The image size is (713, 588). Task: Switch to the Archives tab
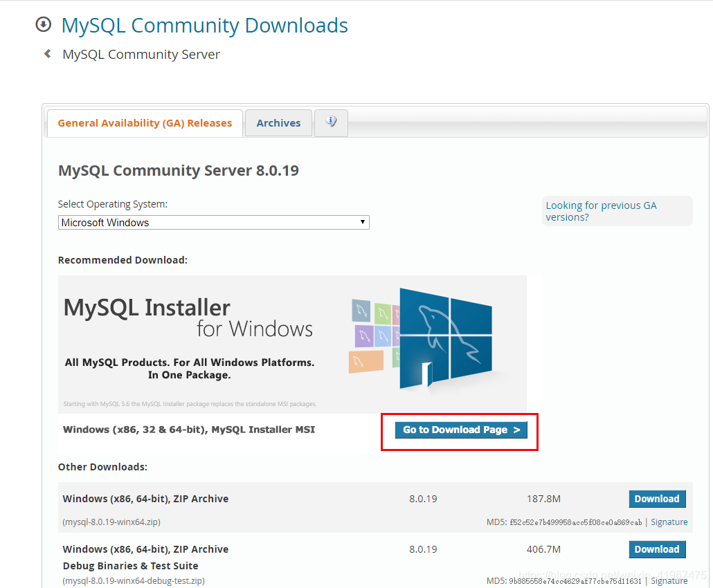(x=278, y=123)
